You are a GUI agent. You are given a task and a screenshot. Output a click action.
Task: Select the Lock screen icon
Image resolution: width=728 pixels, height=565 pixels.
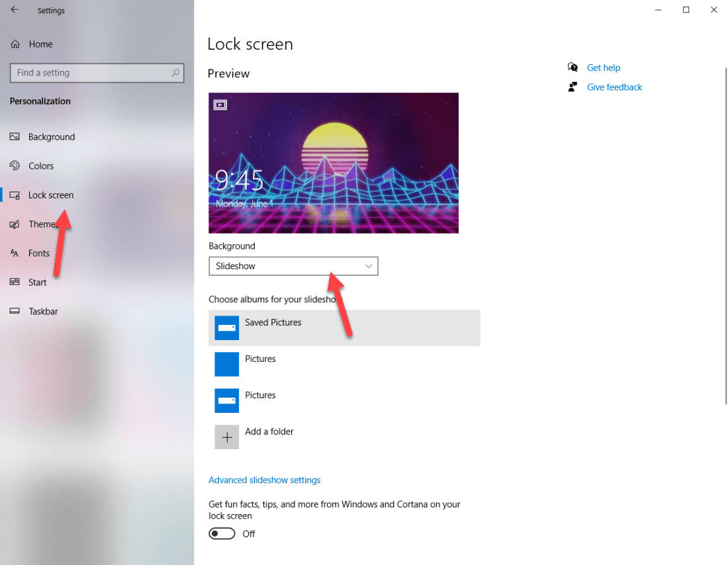tap(15, 195)
